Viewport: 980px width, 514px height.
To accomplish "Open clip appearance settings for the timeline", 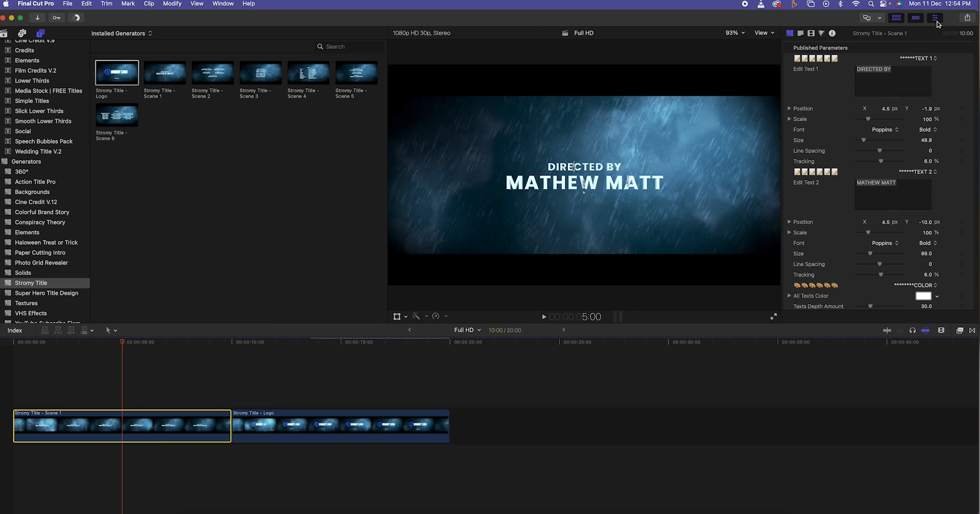I will 942,330.
